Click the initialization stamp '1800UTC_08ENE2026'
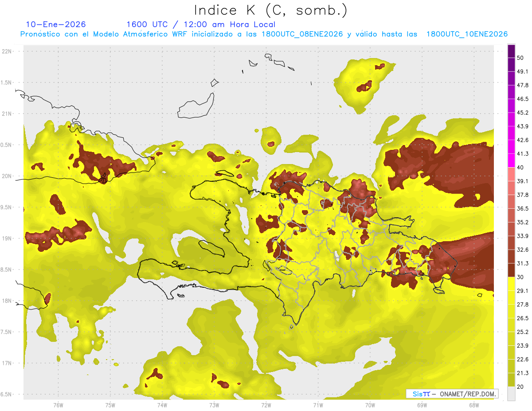 [302, 34]
